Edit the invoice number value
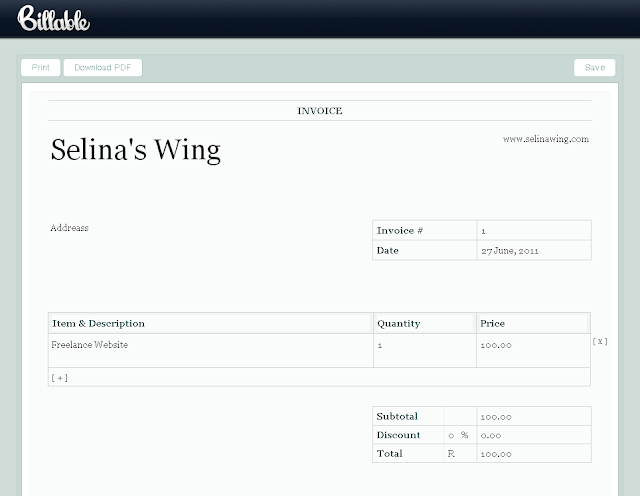 [x=534, y=231]
